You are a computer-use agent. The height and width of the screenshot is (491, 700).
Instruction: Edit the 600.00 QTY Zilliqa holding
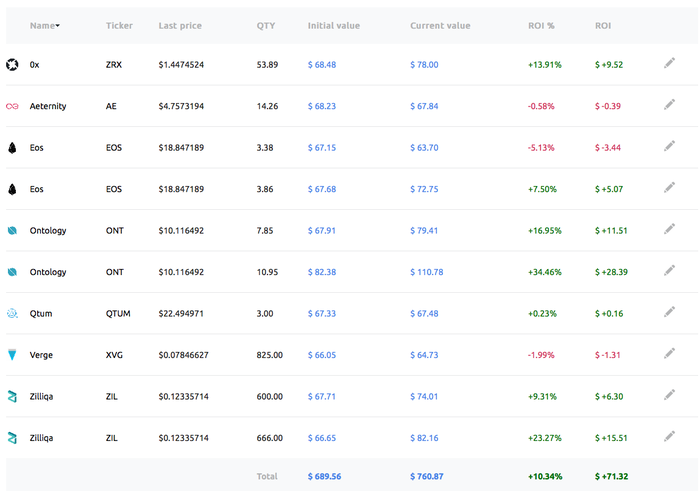(x=669, y=395)
